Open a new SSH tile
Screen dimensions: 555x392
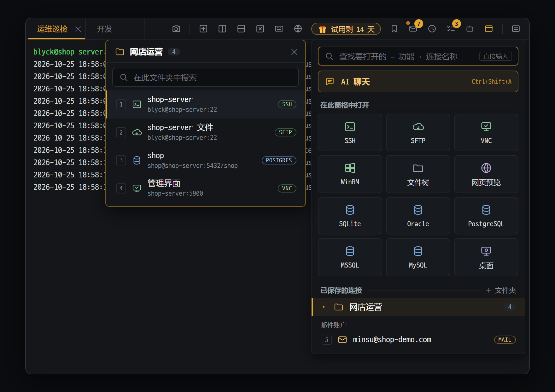click(x=350, y=133)
